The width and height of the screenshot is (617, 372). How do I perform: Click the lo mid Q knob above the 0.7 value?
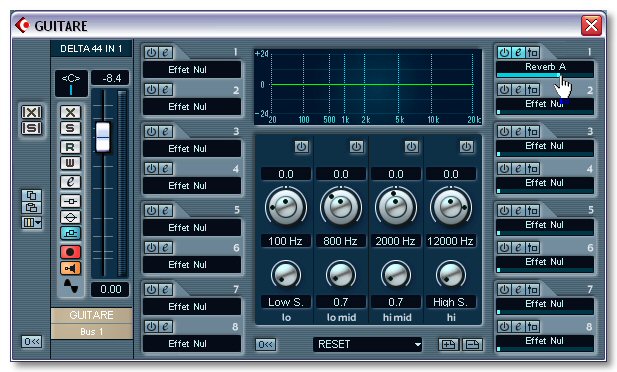click(341, 274)
